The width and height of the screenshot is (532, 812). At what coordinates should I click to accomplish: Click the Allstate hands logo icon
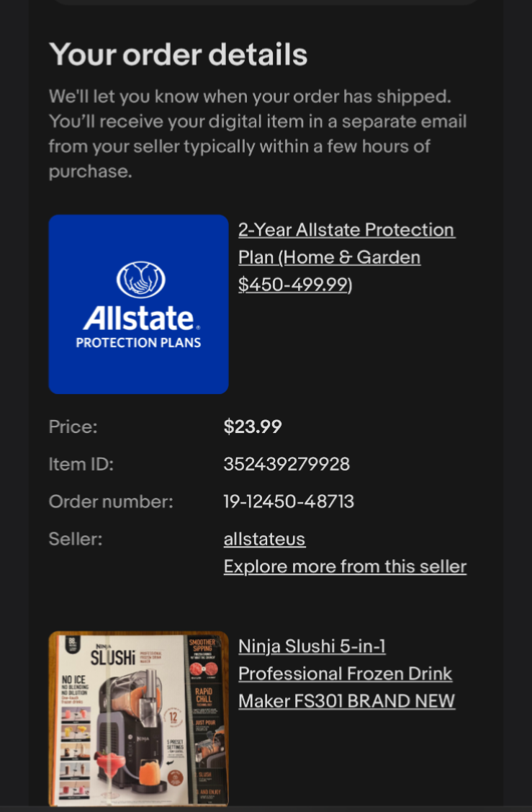(140, 280)
